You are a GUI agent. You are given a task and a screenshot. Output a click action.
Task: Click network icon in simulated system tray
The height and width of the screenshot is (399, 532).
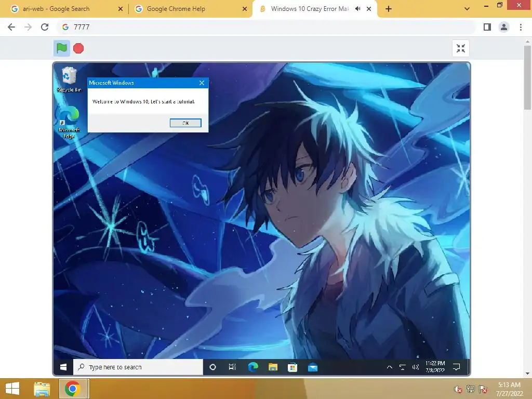[x=403, y=367]
